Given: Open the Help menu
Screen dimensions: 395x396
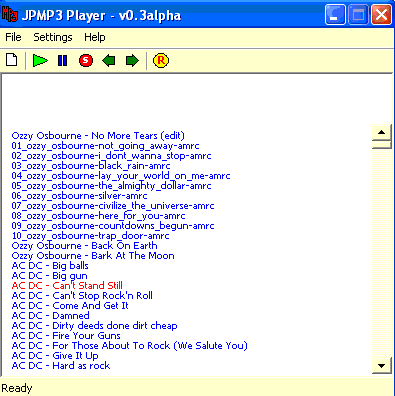Looking at the screenshot, I should click(95, 37).
